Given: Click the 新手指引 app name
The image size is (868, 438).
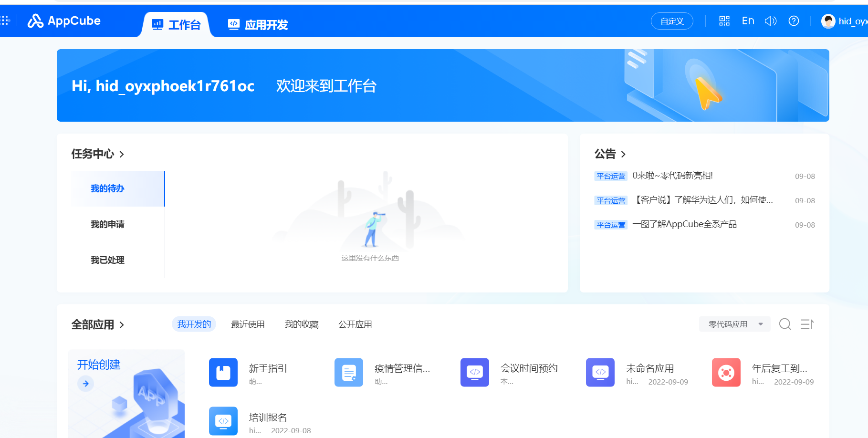Looking at the screenshot, I should point(268,368).
